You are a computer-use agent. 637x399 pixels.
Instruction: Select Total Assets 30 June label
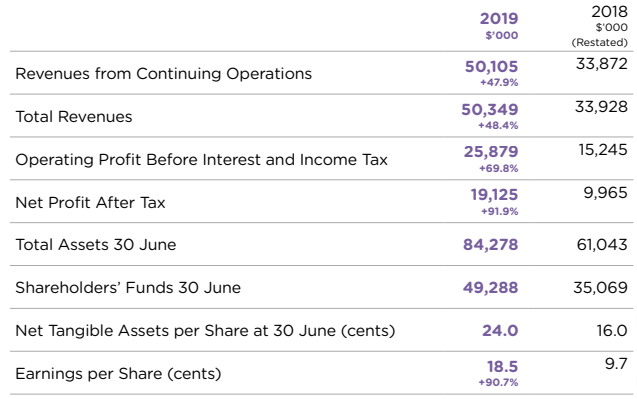coord(96,245)
